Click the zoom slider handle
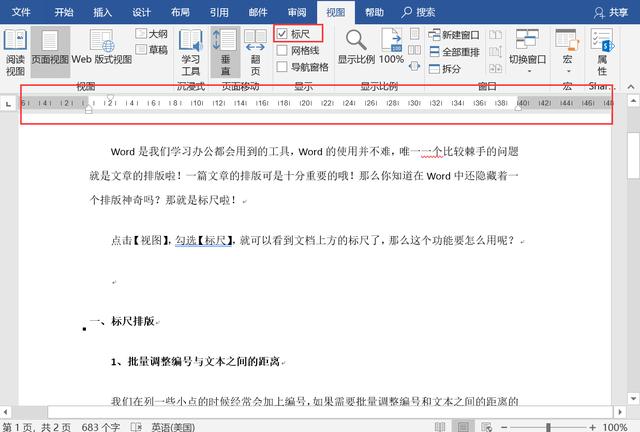Screen dimensions: 640x432 pos(548,427)
